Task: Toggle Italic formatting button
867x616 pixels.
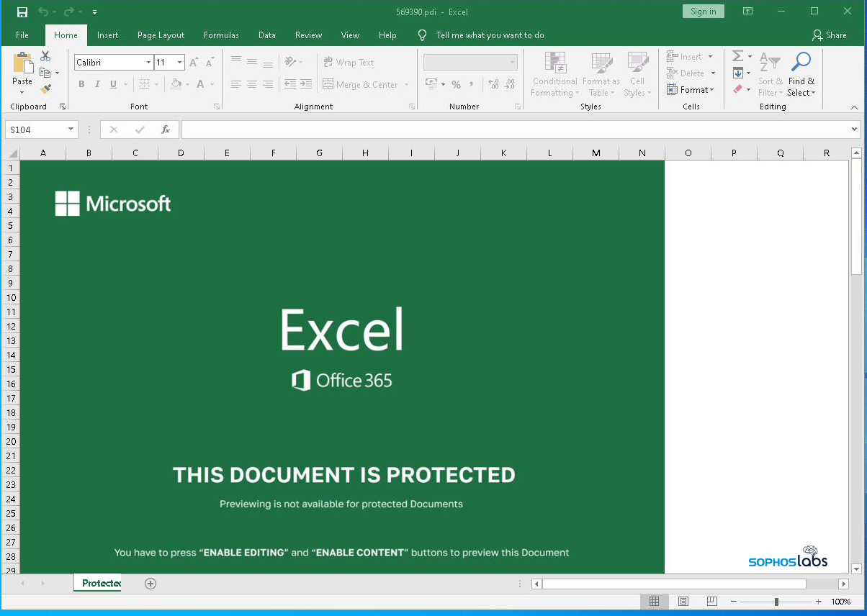Action: (x=97, y=84)
